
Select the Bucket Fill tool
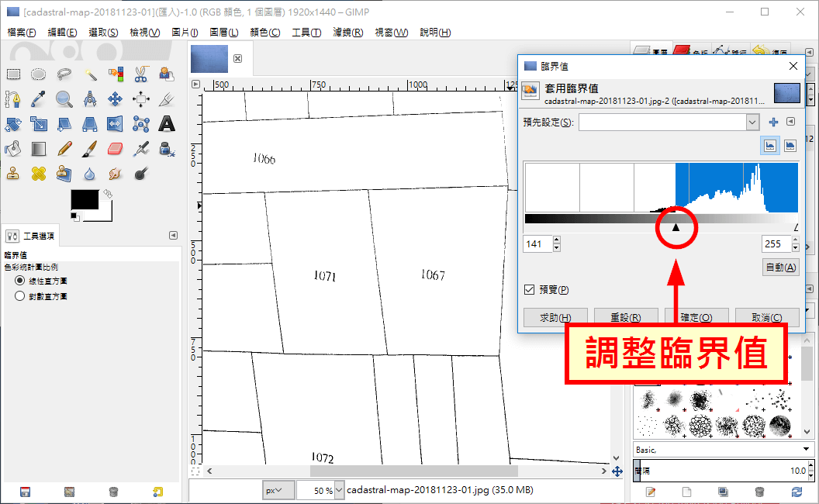tap(13, 148)
